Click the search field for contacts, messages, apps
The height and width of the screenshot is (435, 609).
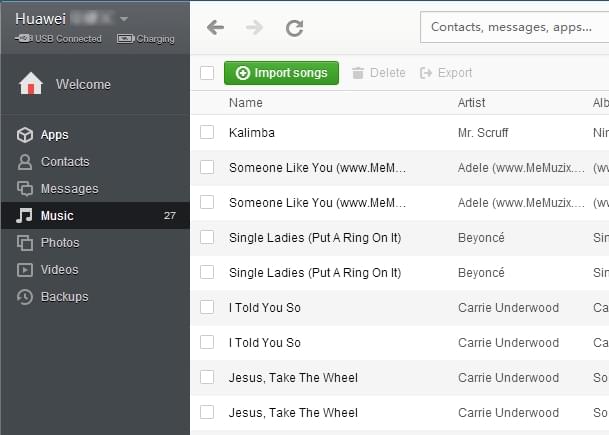click(x=514, y=27)
